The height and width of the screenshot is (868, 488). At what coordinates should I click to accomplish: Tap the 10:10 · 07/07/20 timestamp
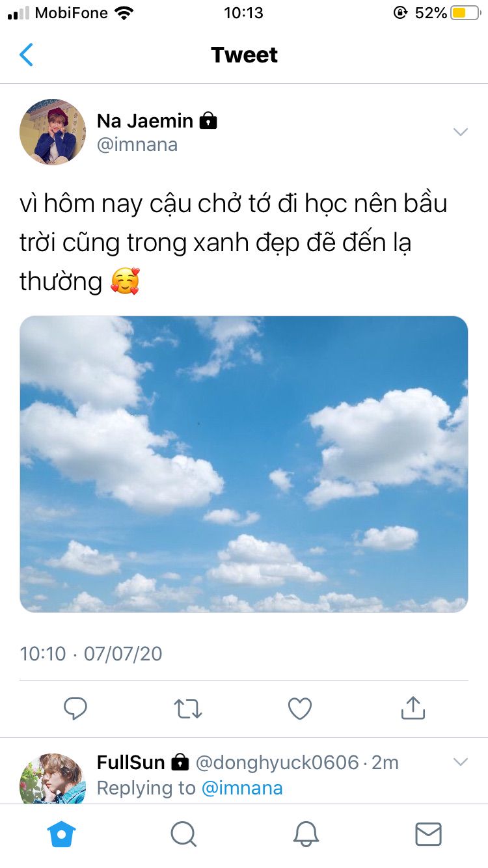[x=91, y=653]
